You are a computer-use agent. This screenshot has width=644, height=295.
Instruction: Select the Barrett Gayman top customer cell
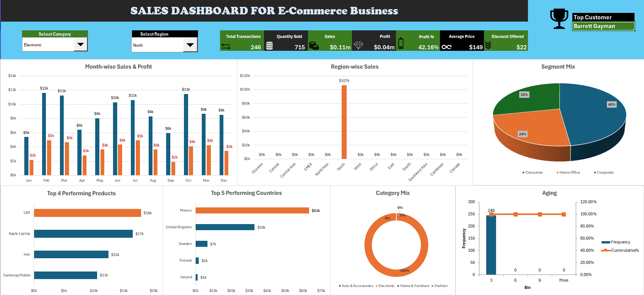(603, 26)
